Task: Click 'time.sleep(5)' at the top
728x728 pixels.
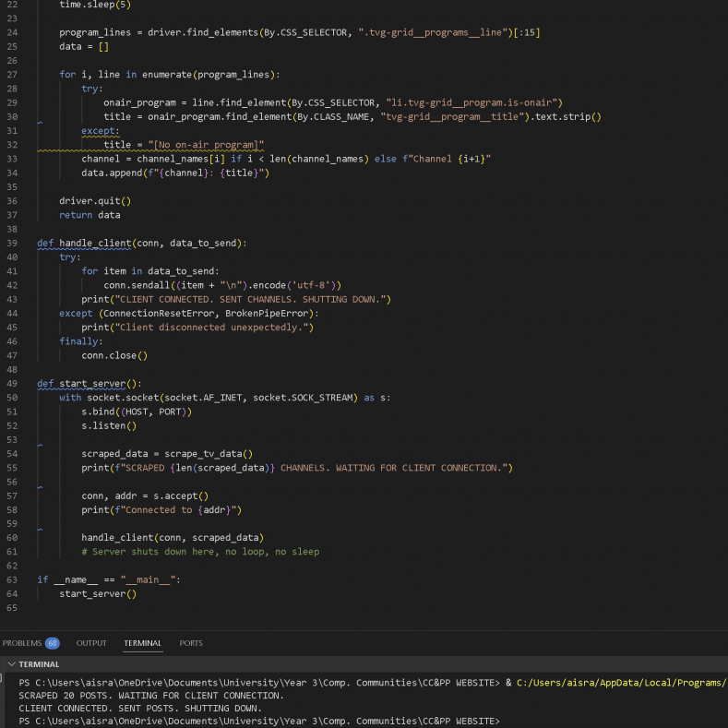Action: pos(95,6)
